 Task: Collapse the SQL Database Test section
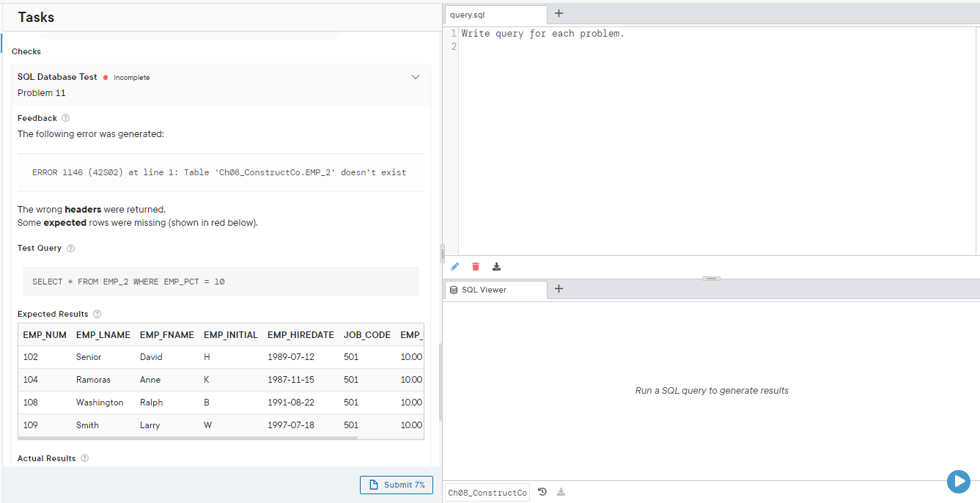416,76
